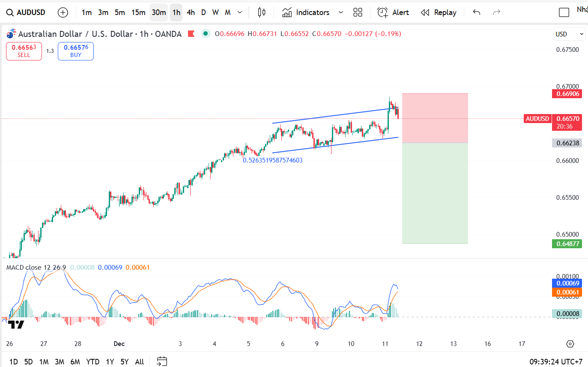Click the TradingView logo on chart

[17, 325]
